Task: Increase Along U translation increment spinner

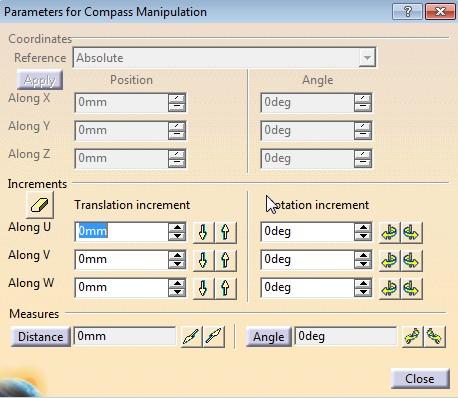Action: click(177, 227)
